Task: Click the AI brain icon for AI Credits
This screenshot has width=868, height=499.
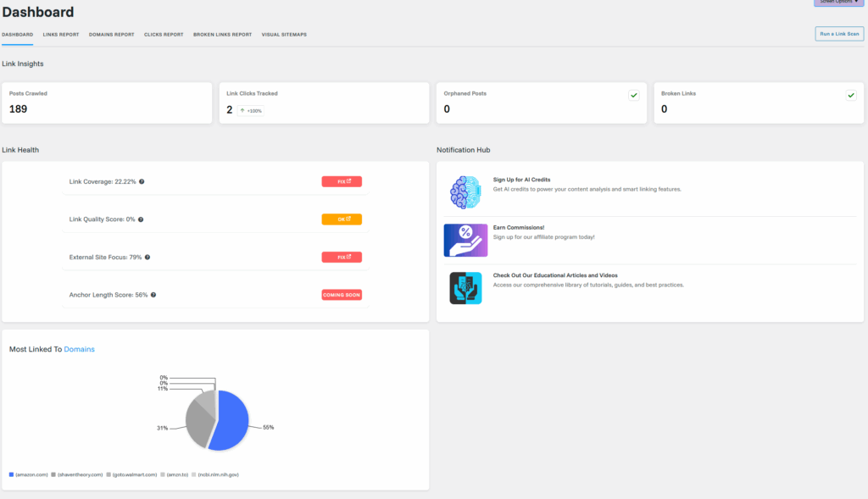Action: (x=465, y=192)
